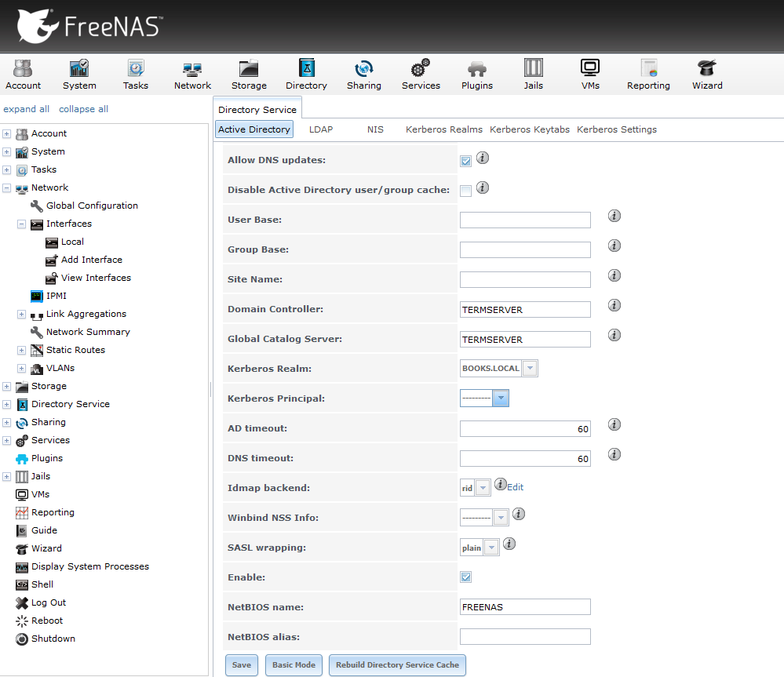Show info icon for Idmap backend

coord(501,484)
